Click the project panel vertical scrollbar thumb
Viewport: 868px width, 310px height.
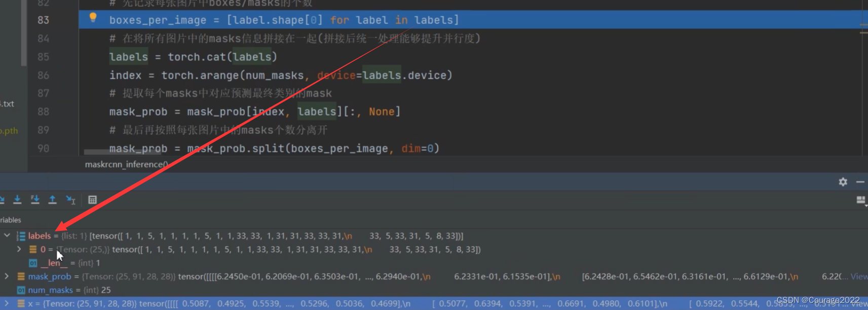24,33
